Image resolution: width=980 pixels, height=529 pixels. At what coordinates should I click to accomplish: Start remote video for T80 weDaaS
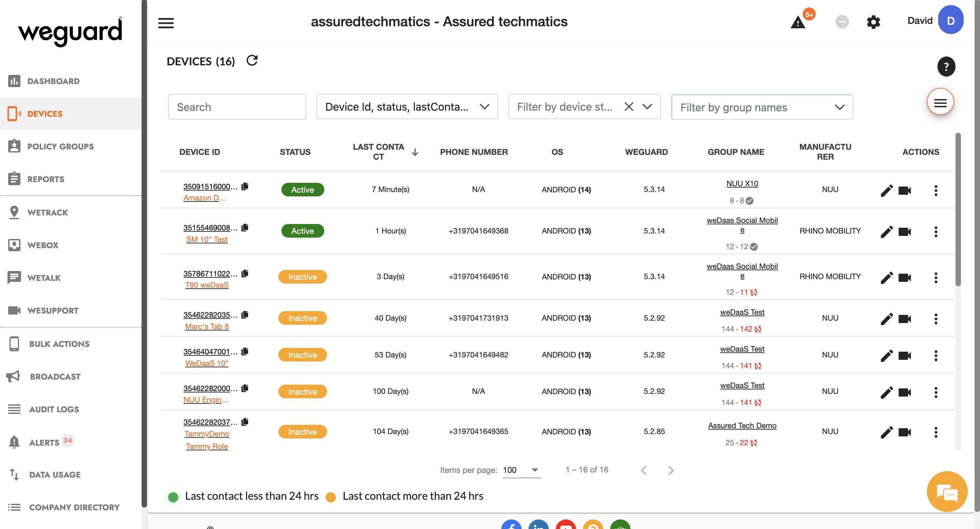point(904,277)
